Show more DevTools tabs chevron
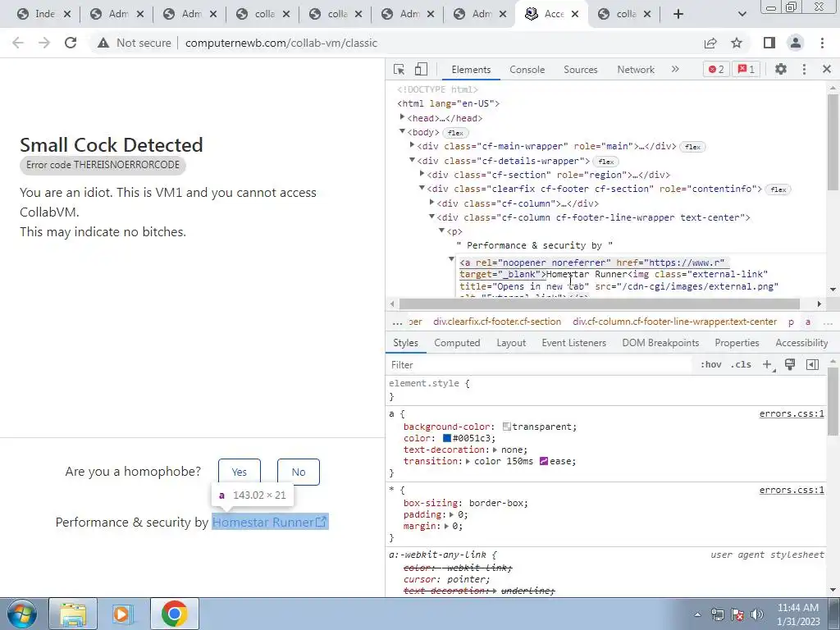Image resolution: width=840 pixels, height=630 pixels. pyautogui.click(x=675, y=69)
